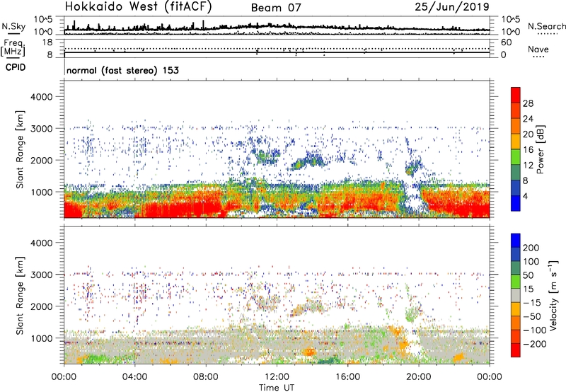Click the 'Beam 07' label
The image size is (566, 392).
click(276, 8)
